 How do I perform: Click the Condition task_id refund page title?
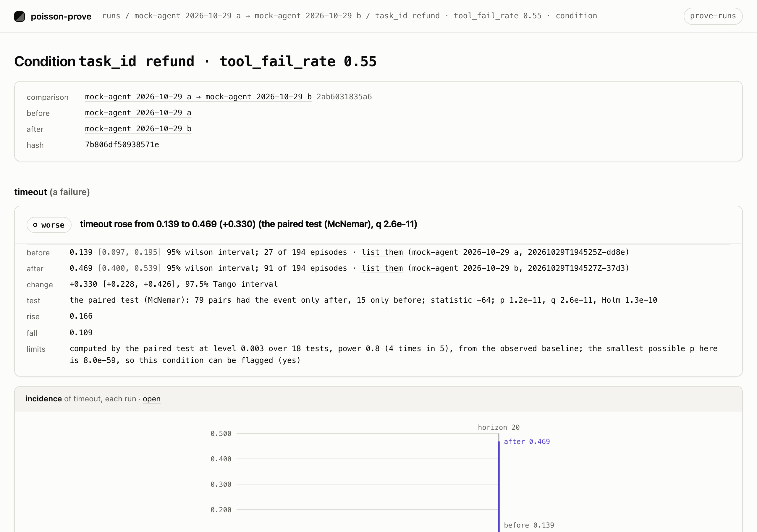195,61
